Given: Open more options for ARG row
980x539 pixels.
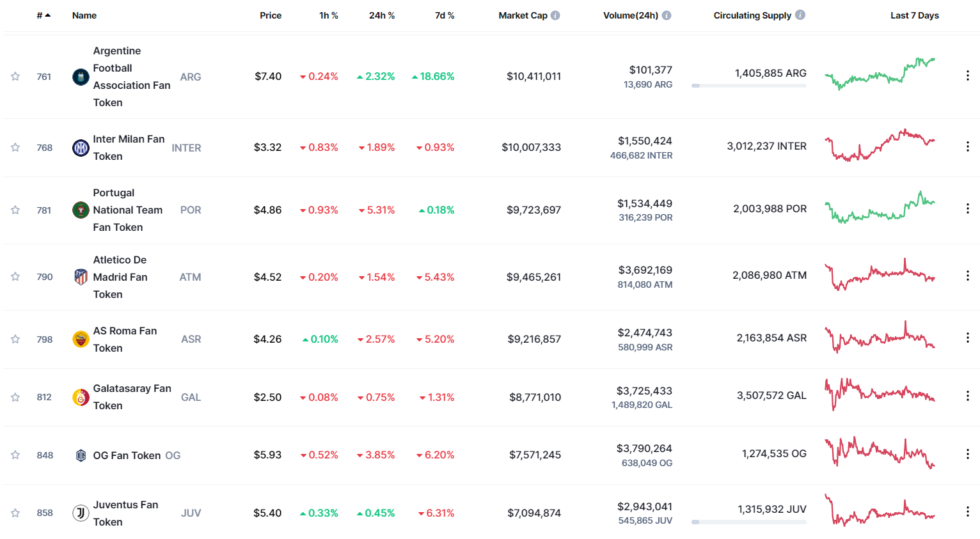Looking at the screenshot, I should (x=967, y=76).
